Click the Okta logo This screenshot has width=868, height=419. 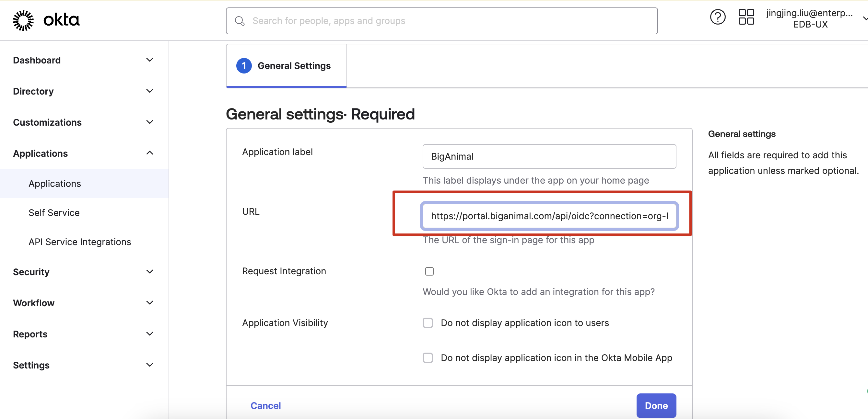point(46,20)
